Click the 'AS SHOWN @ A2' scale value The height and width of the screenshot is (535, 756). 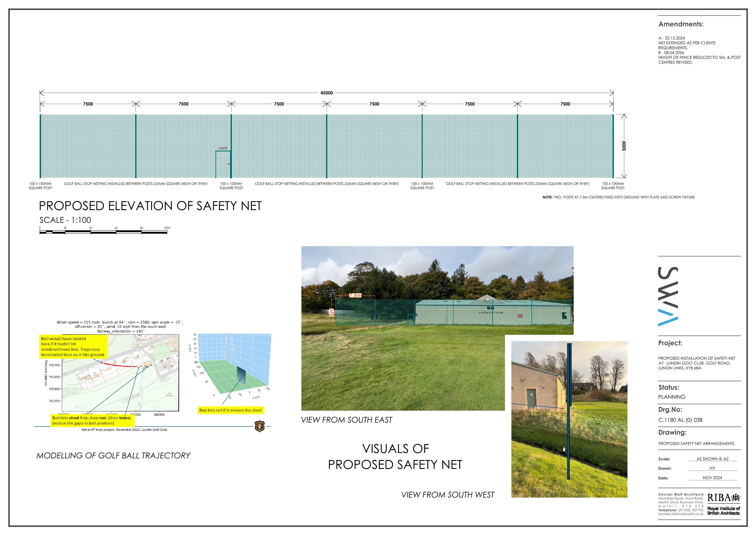(x=713, y=459)
